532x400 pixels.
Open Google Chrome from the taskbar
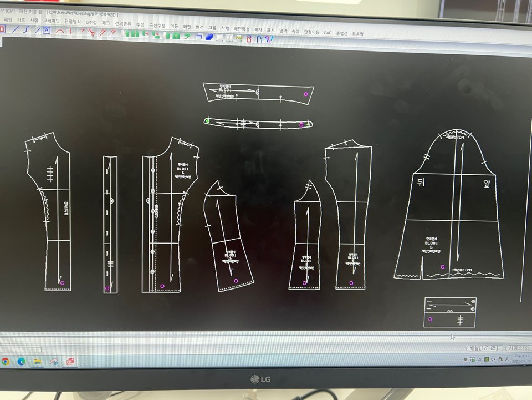click(5, 362)
